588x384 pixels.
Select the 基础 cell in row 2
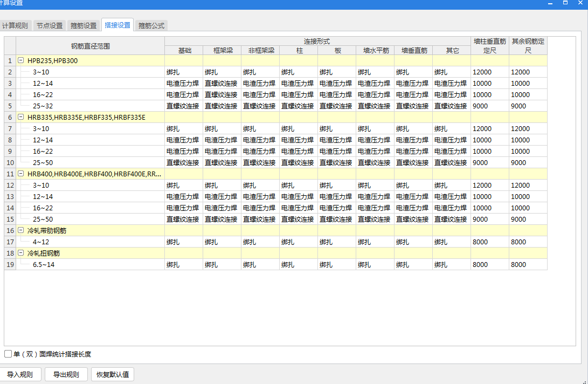[x=184, y=72]
